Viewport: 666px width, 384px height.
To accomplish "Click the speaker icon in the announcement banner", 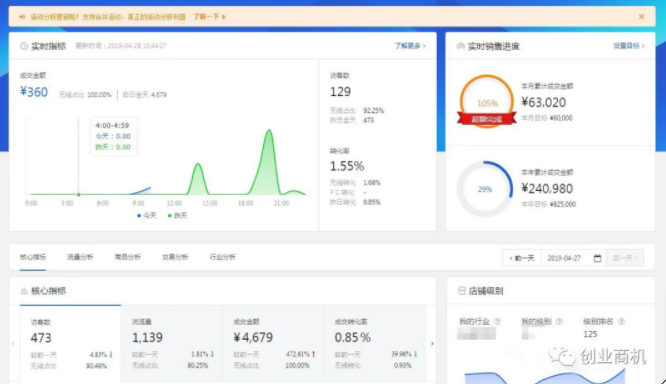I will pos(22,17).
